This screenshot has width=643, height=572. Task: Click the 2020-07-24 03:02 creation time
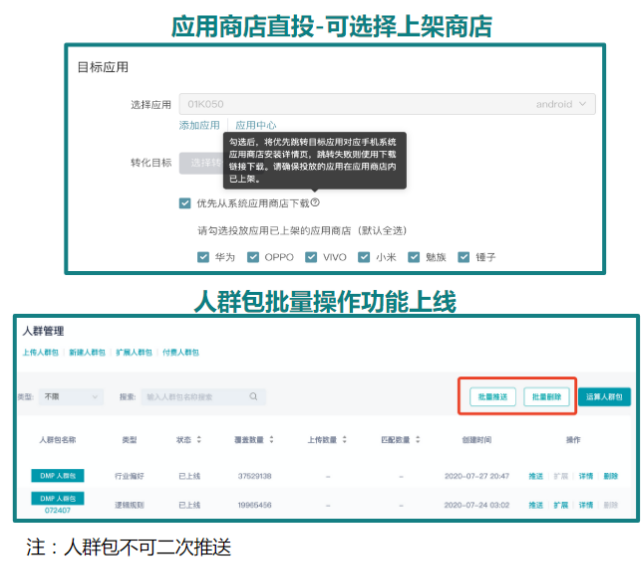[477, 505]
